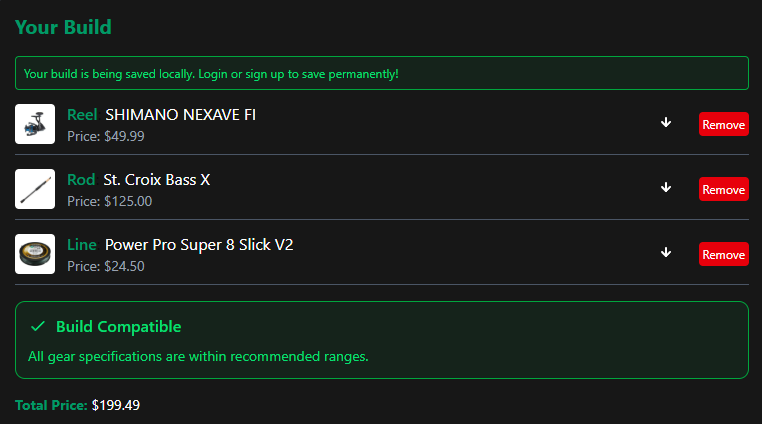This screenshot has height=424, width=762.
Task: Click the Power Pro Super 8 Slick V2 name
Action: (199, 245)
